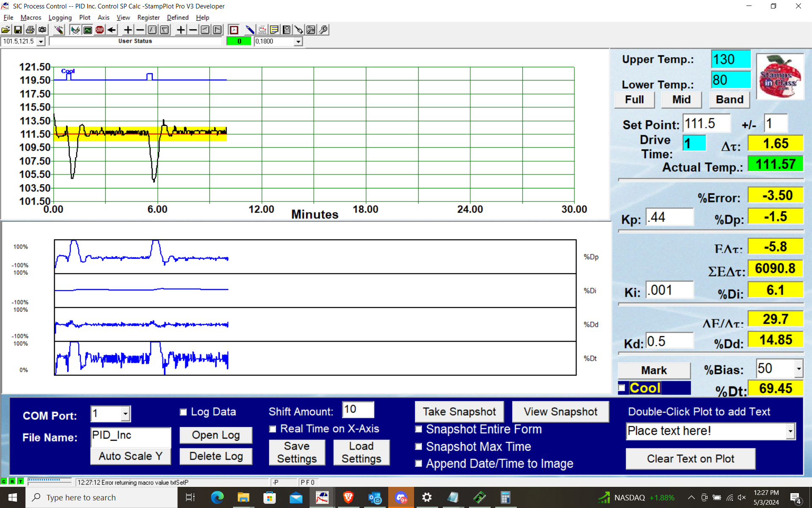Toggle the Cool checkbox
Image resolution: width=812 pixels, height=508 pixels.
622,388
